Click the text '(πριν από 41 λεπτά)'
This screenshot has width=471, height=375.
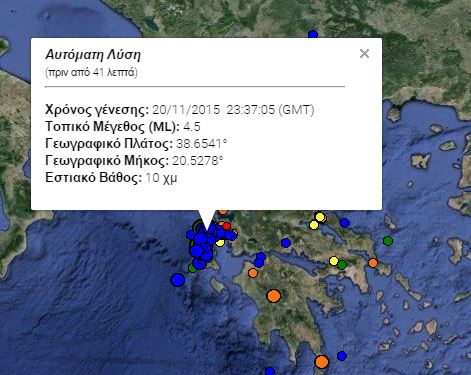click(x=91, y=72)
